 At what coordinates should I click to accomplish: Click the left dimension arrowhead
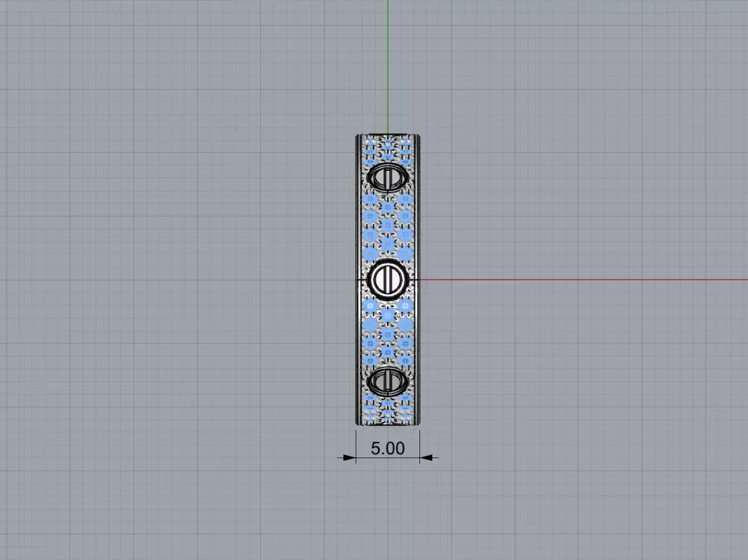(349, 458)
